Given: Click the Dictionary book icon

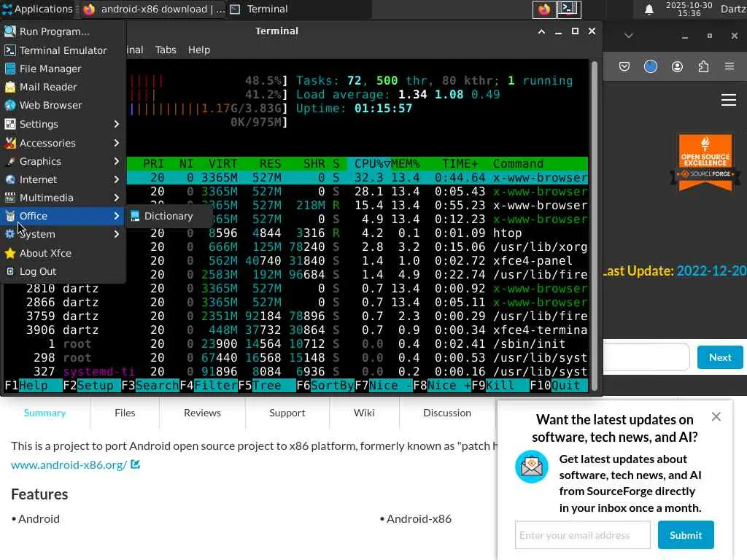Looking at the screenshot, I should tap(135, 216).
